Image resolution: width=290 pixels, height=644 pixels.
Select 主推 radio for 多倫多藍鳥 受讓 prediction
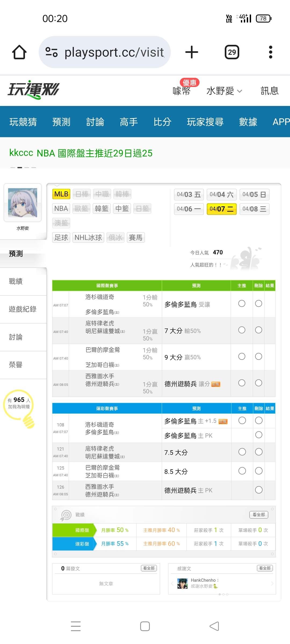pyautogui.click(x=242, y=303)
